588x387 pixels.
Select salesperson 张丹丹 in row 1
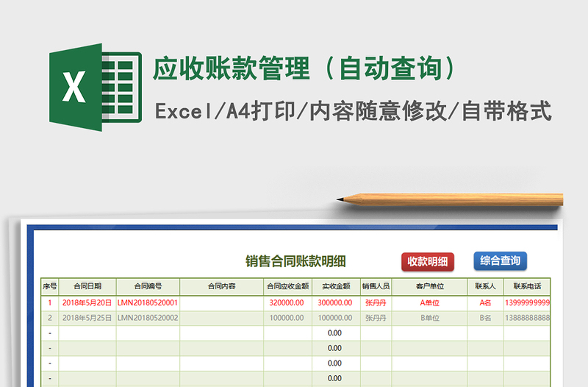pyautogui.click(x=376, y=303)
